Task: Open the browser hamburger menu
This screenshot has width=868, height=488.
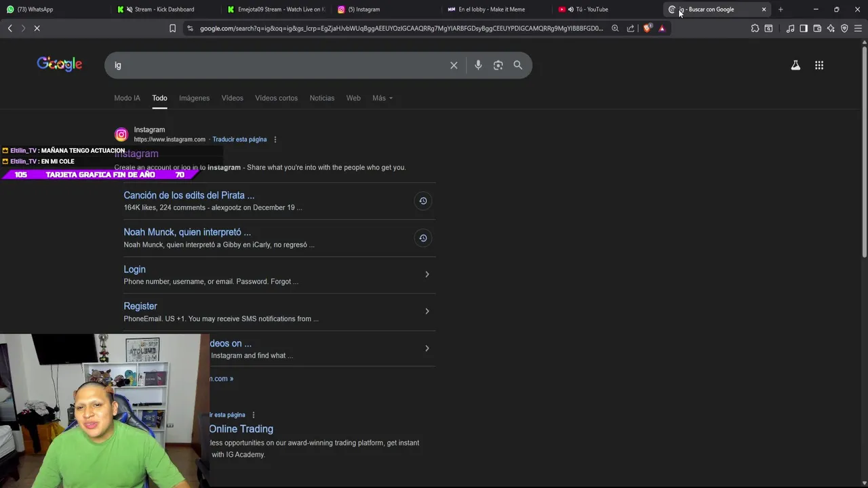Action: [x=858, y=28]
